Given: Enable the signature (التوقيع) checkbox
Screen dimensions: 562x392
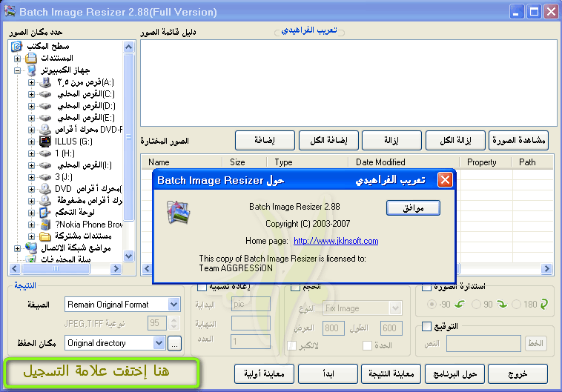Looking at the screenshot, I should 426,327.
